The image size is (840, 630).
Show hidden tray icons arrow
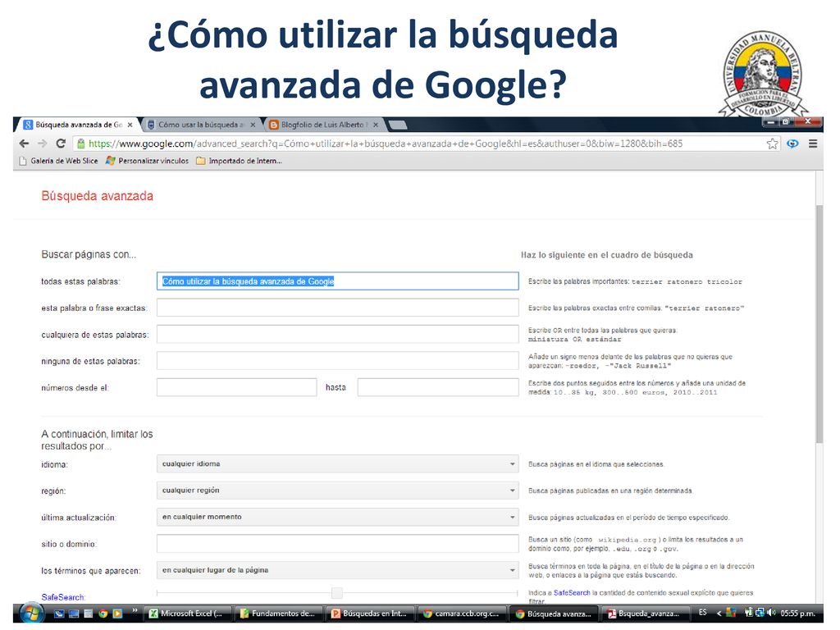(x=719, y=614)
